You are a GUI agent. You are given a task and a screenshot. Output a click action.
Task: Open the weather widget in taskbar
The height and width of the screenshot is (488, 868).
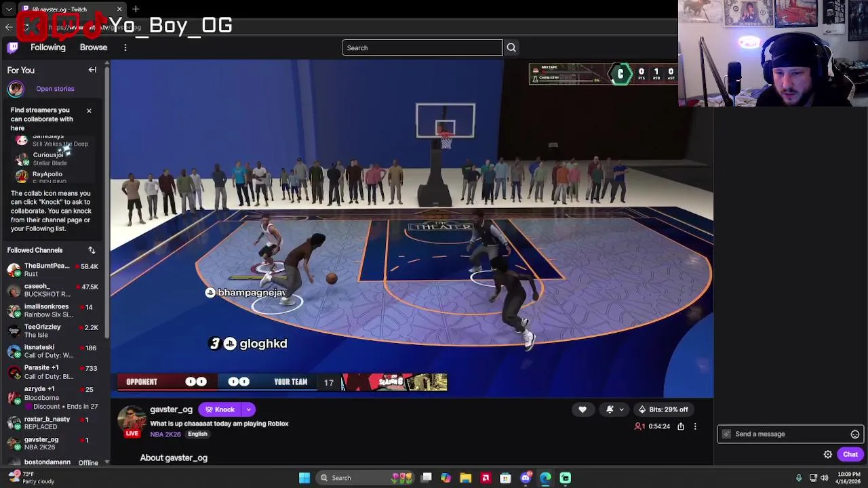31,478
